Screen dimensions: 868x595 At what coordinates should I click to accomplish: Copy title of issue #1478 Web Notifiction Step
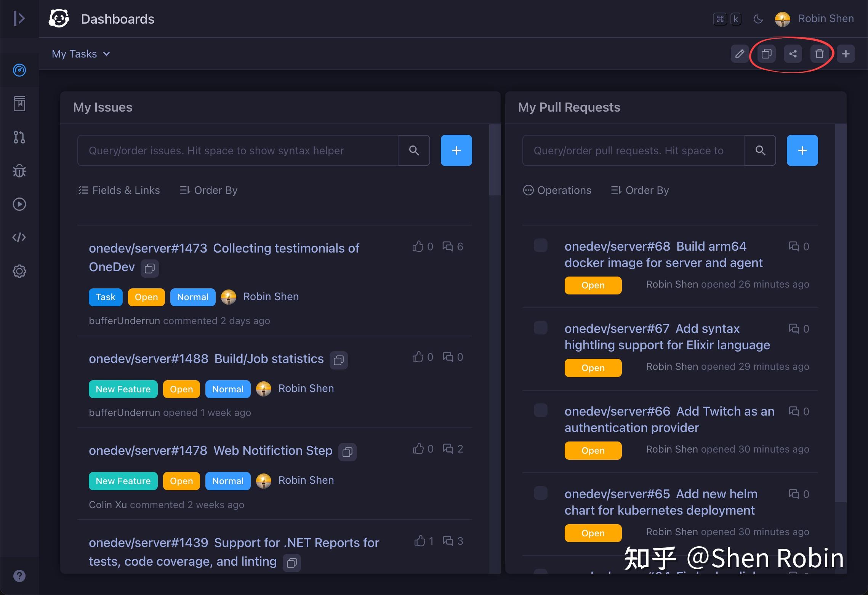coord(348,452)
